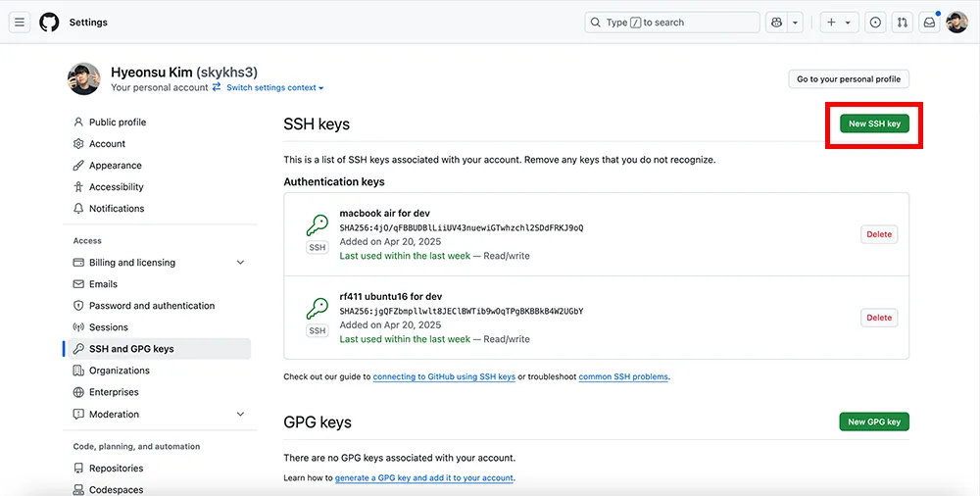Open the hamburger navigation menu
The image size is (980, 496).
pos(20,23)
